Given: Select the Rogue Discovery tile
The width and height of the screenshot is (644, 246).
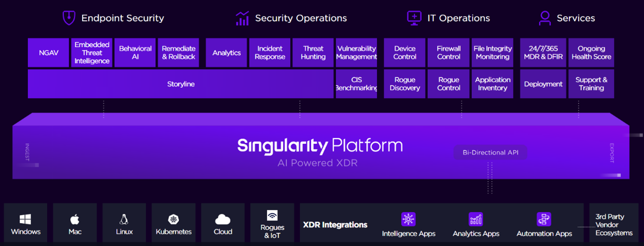Looking at the screenshot, I should [x=405, y=84].
